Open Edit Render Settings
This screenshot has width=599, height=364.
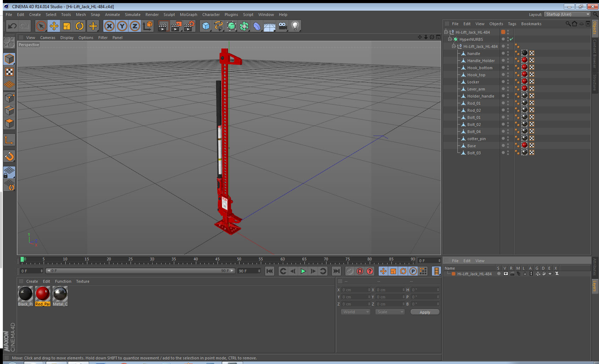[189, 26]
